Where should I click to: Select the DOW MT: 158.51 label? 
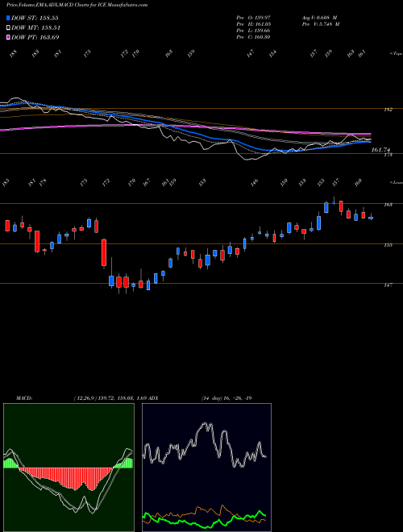pyautogui.click(x=35, y=28)
